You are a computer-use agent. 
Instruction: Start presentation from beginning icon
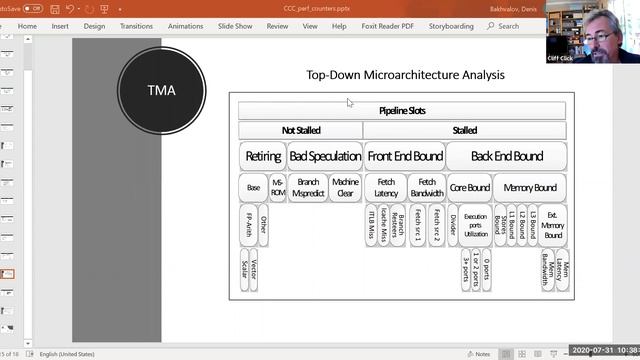tap(104, 9)
